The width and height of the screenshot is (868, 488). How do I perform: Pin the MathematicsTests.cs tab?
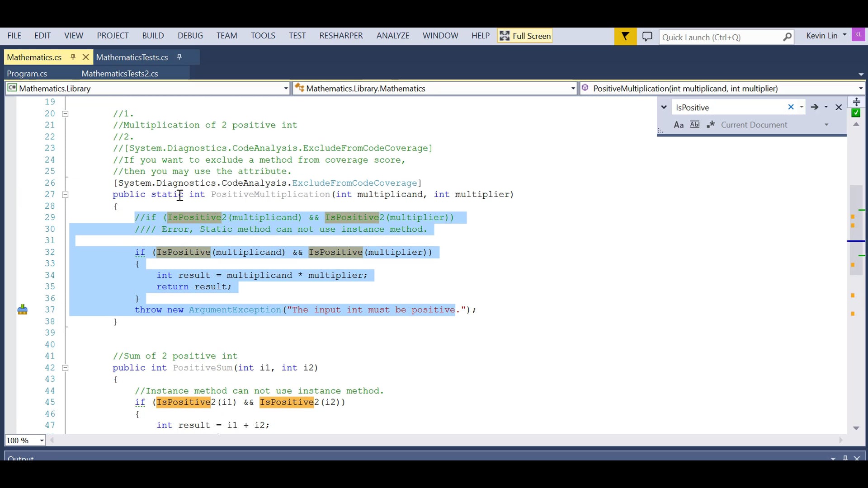click(179, 57)
